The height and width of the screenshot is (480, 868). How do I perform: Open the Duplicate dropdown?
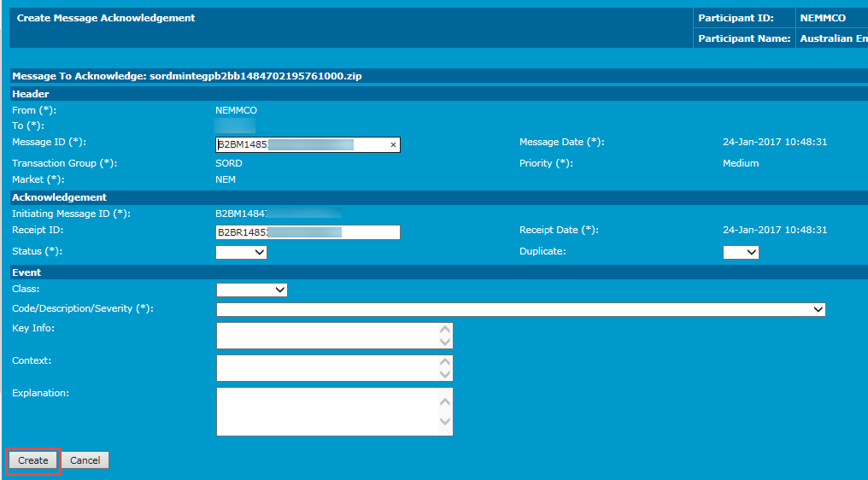[x=741, y=252]
